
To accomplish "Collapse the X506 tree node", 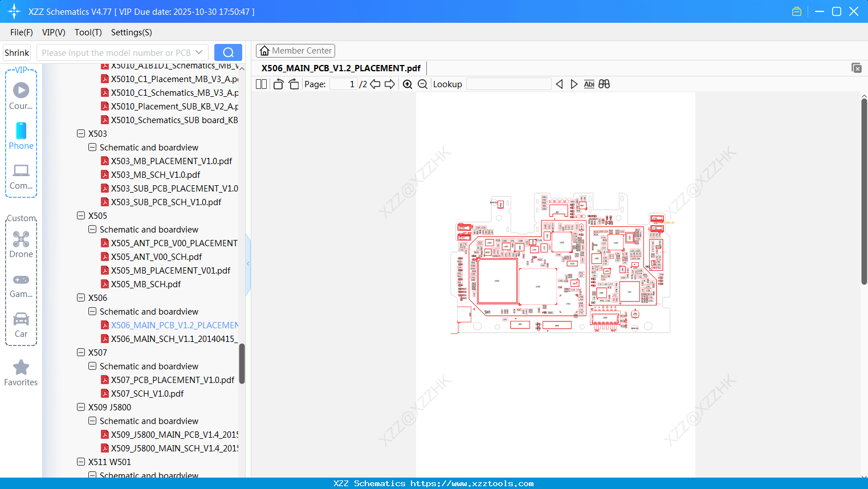I will coord(81,298).
